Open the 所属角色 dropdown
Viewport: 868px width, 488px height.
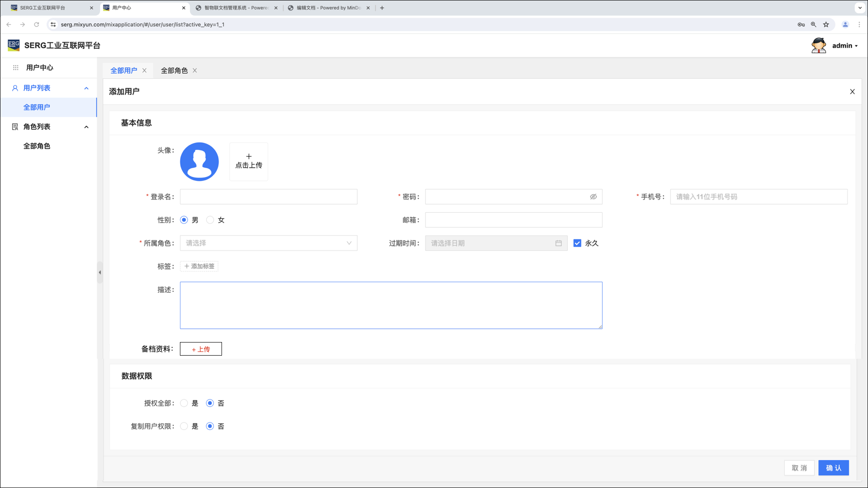[269, 243]
